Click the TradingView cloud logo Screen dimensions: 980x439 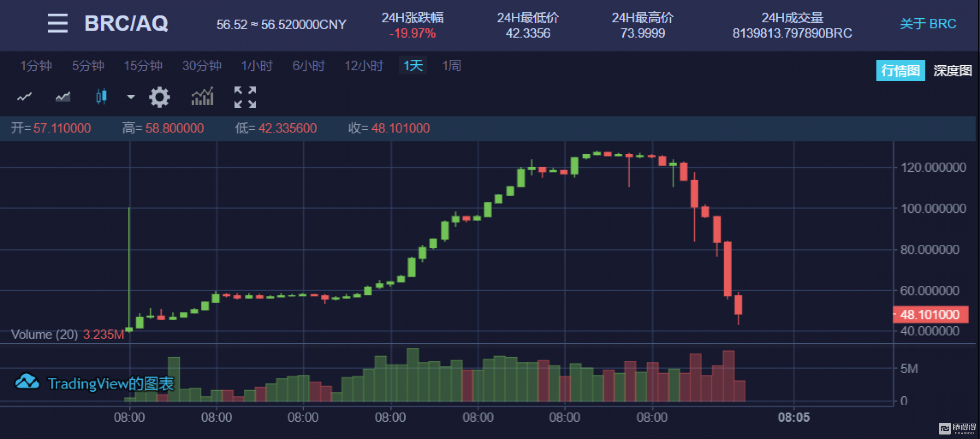click(27, 382)
